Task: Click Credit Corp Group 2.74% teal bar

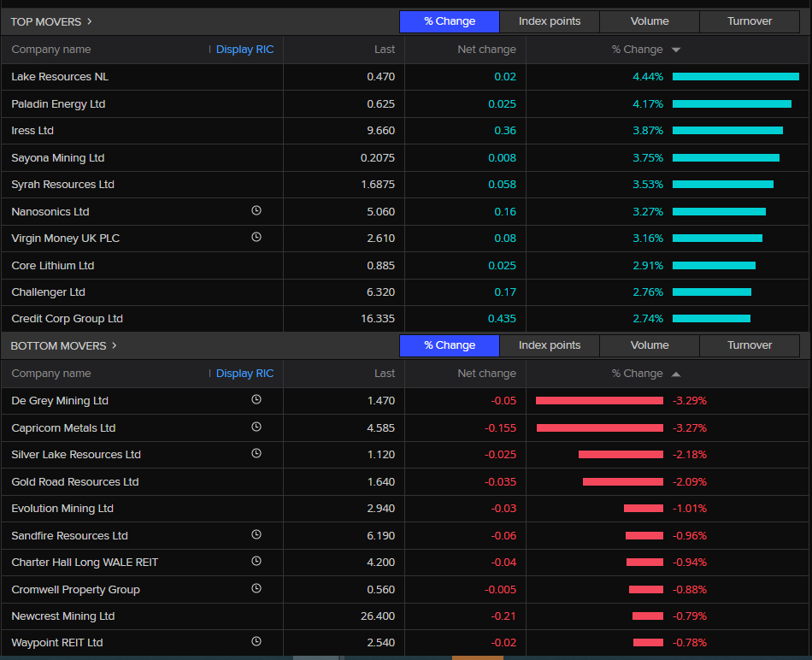Action: pyautogui.click(x=711, y=319)
